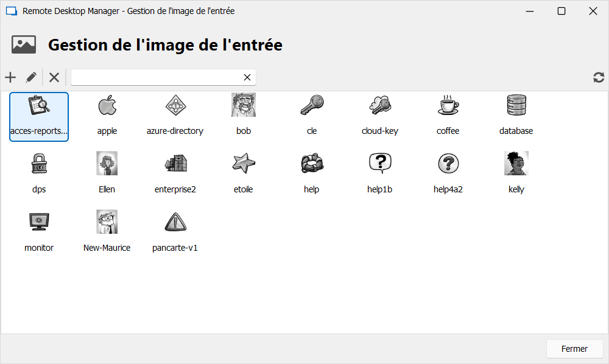Image resolution: width=609 pixels, height=364 pixels.
Task: Click the X delete icon in toolbar
Action: (54, 77)
